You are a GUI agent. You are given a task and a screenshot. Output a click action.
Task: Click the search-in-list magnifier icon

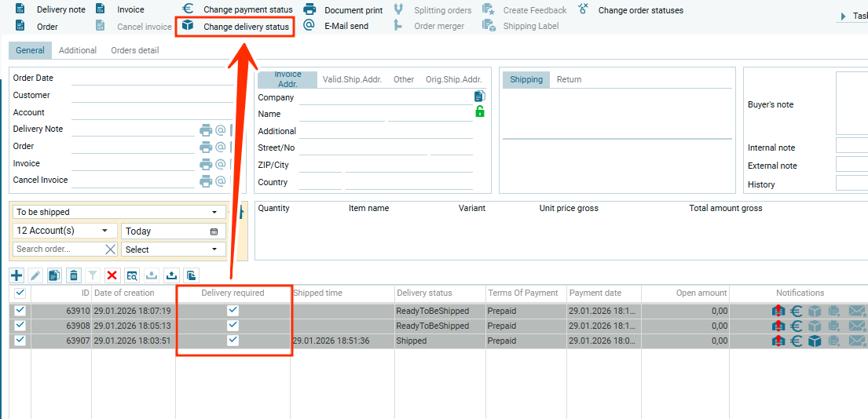[132, 275]
